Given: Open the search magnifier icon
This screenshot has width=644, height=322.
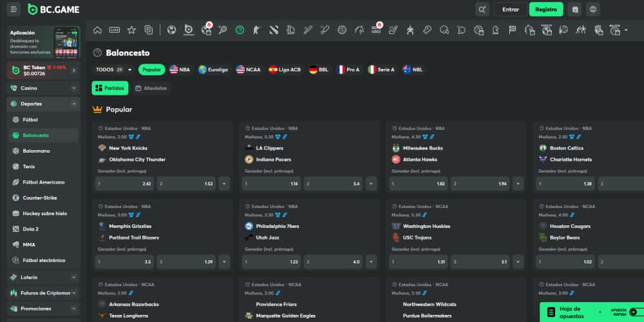Looking at the screenshot, I should [482, 9].
